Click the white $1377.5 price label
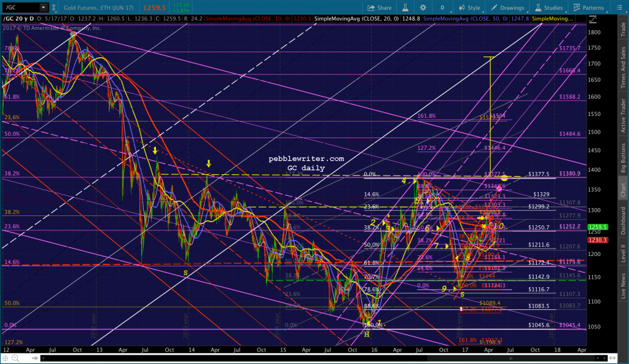The height and width of the screenshot is (364, 629). click(539, 174)
